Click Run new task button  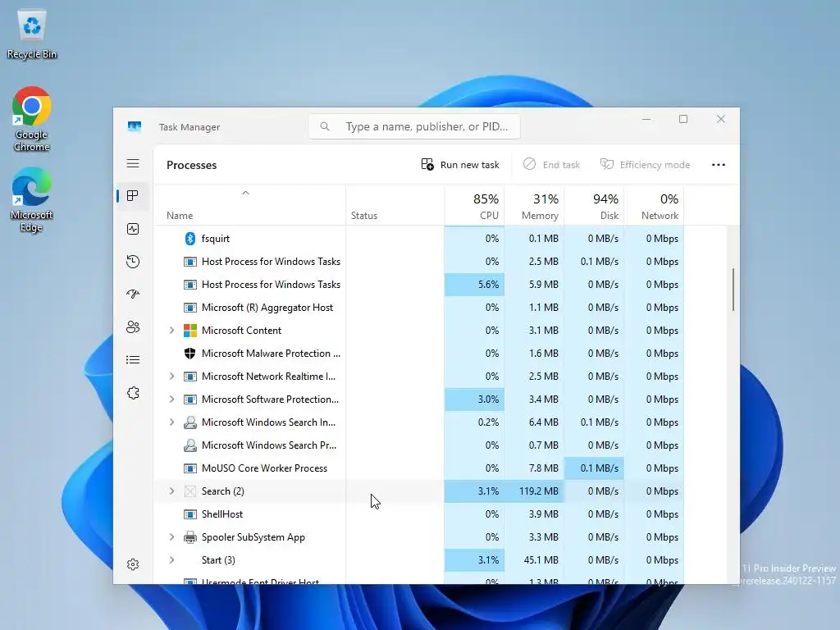(x=460, y=165)
